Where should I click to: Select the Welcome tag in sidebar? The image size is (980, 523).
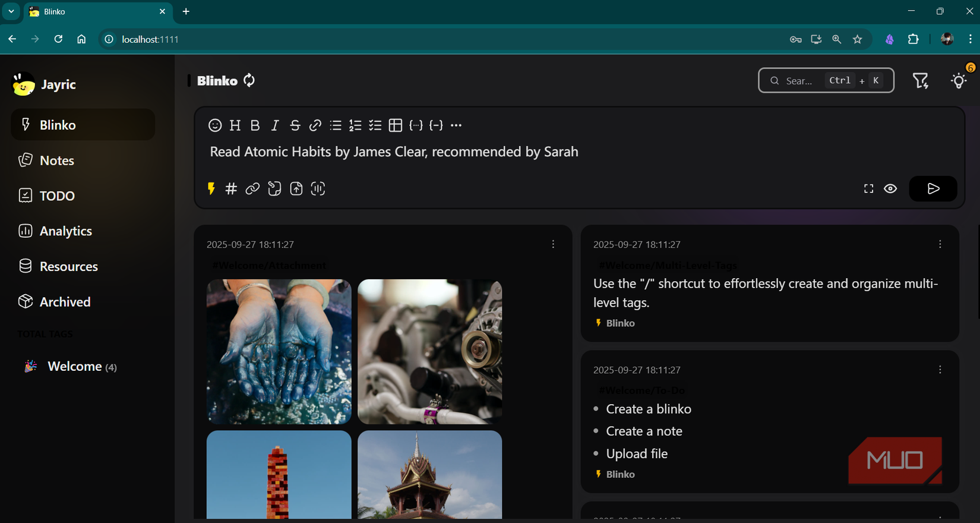pos(74,367)
